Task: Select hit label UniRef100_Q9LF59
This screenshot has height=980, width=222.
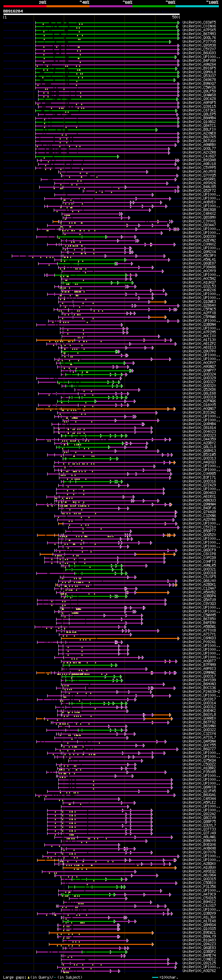Action: [199, 91]
